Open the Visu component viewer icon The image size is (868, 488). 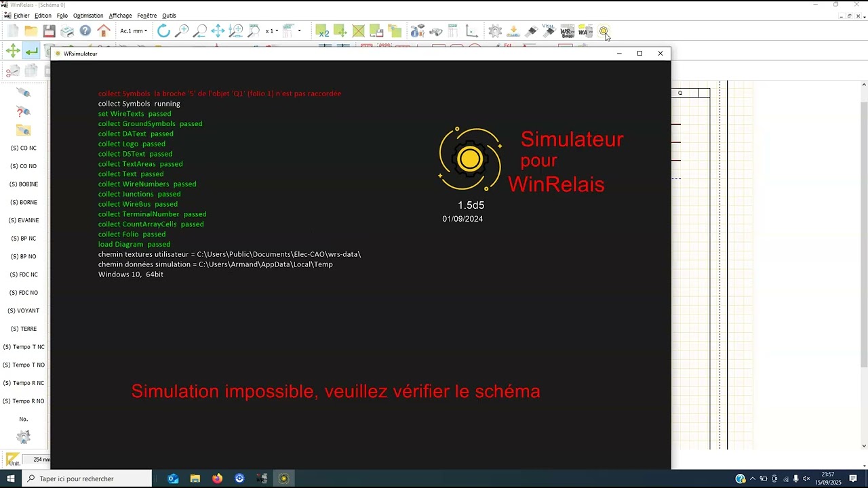549,30
